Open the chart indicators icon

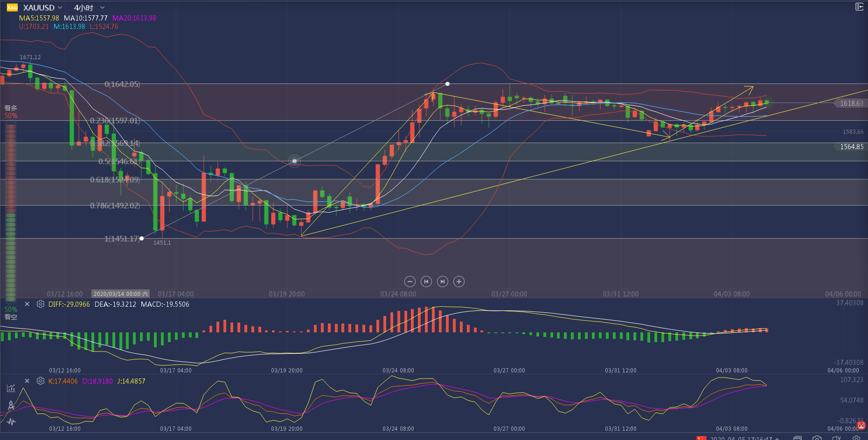point(11,388)
